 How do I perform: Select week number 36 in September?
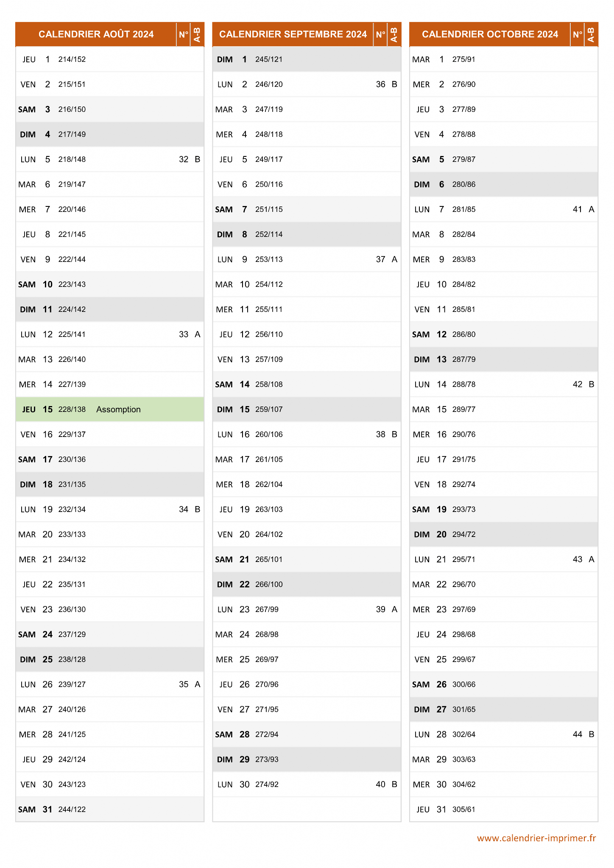pyautogui.click(x=380, y=84)
